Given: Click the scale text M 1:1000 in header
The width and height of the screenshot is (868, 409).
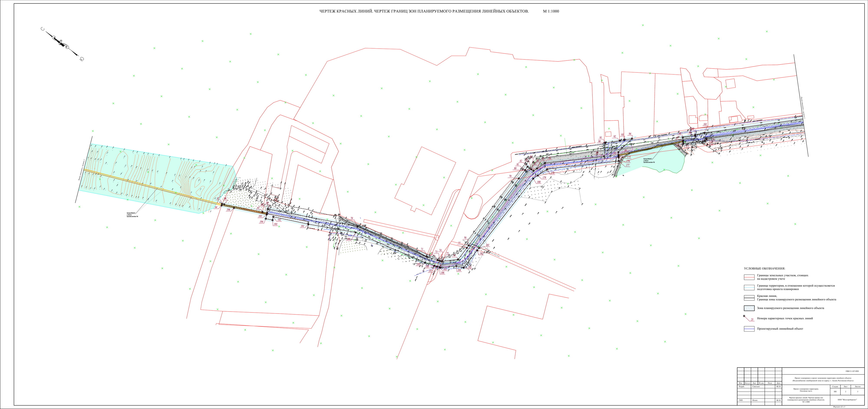Looking at the screenshot, I should pyautogui.click(x=551, y=11).
